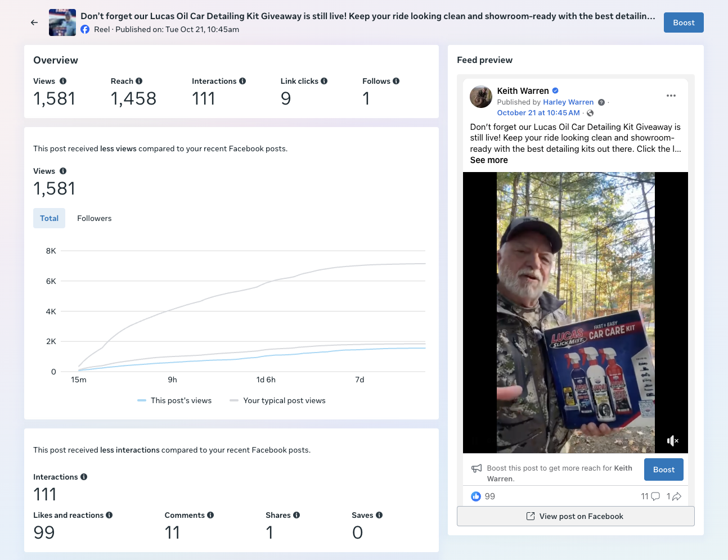Unmute the reel video sound
The width and height of the screenshot is (728, 560).
point(672,441)
